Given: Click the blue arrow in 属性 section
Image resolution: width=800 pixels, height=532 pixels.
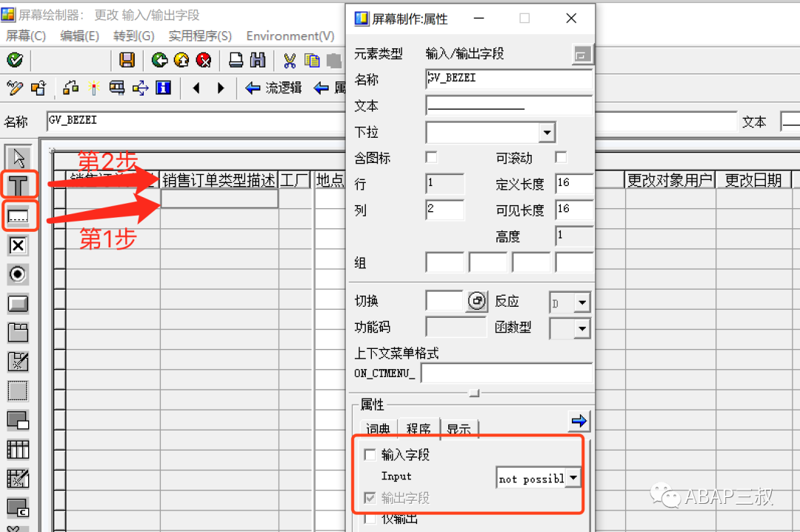Looking at the screenshot, I should click(579, 421).
